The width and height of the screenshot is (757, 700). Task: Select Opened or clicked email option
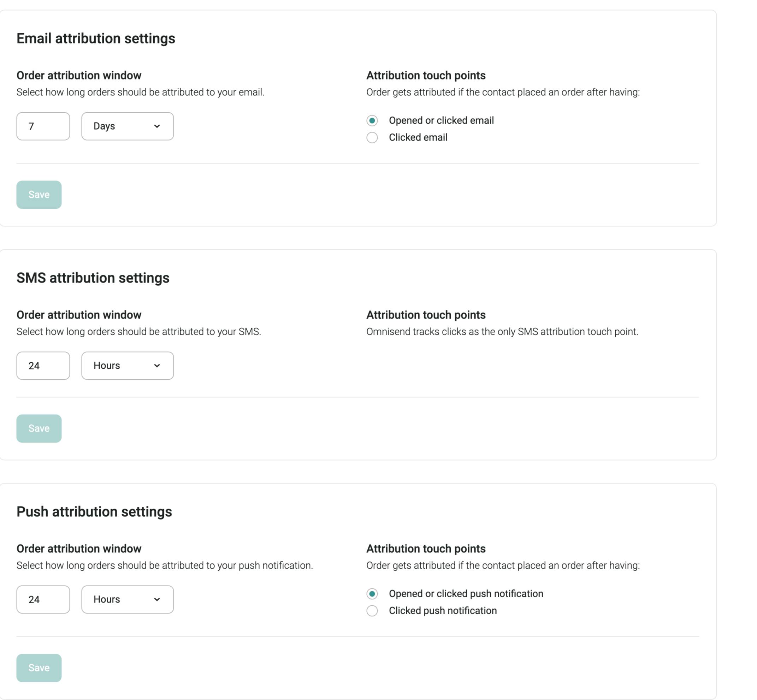(x=372, y=120)
